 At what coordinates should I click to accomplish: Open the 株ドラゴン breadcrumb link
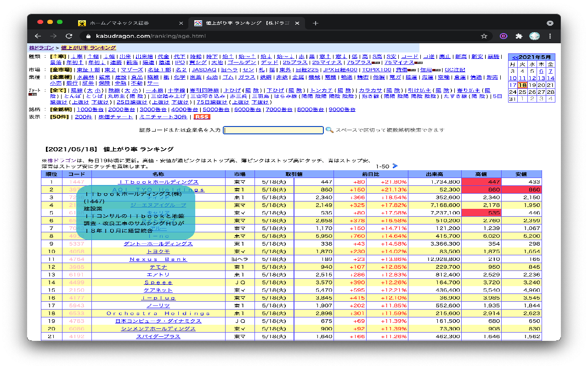[x=40, y=47]
